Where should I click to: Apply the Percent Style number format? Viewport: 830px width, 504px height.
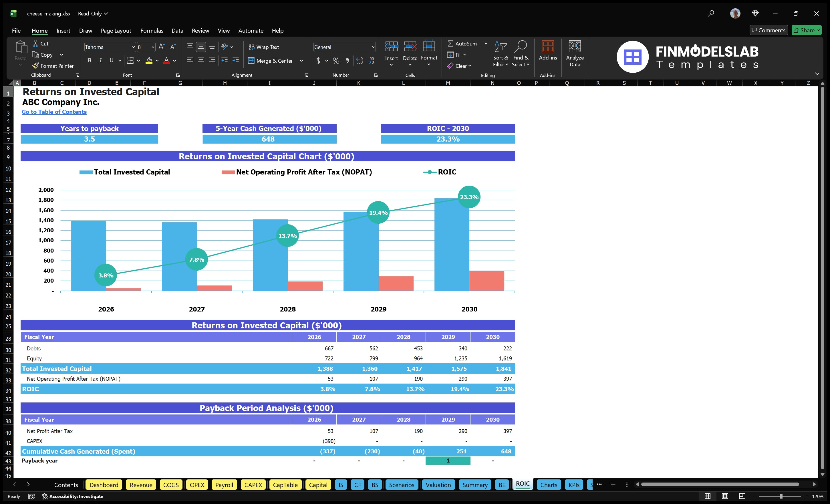pyautogui.click(x=336, y=61)
